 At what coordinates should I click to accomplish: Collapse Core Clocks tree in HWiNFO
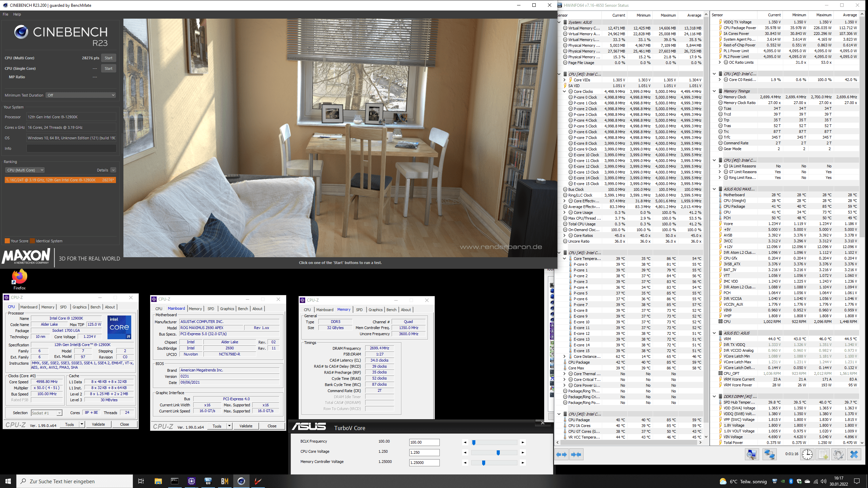pos(565,91)
